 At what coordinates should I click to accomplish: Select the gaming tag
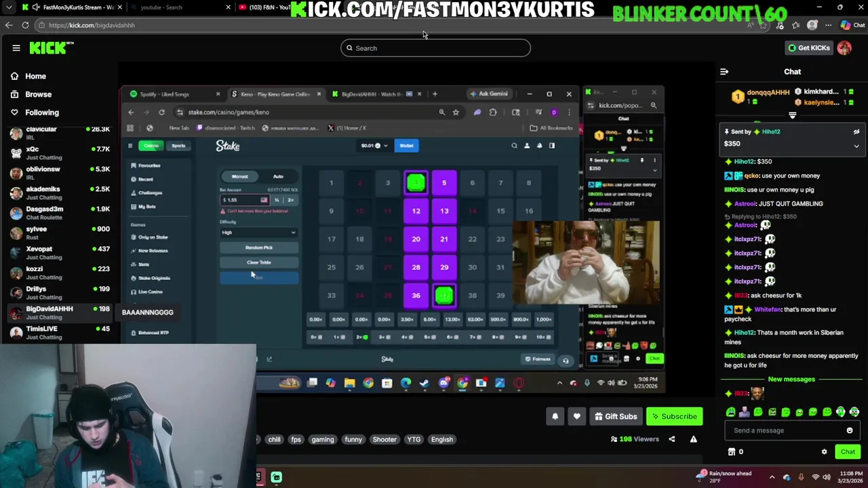[323, 440]
